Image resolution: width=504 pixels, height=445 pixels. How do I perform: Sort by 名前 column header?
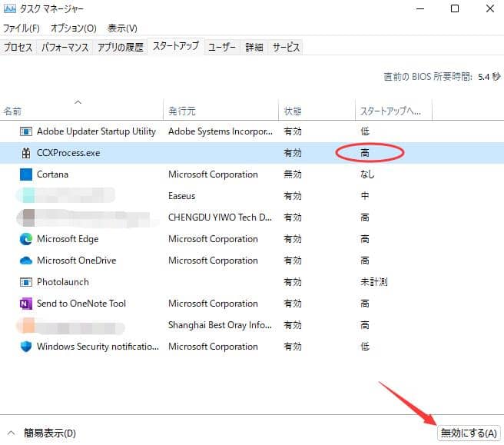pyautogui.click(x=13, y=111)
